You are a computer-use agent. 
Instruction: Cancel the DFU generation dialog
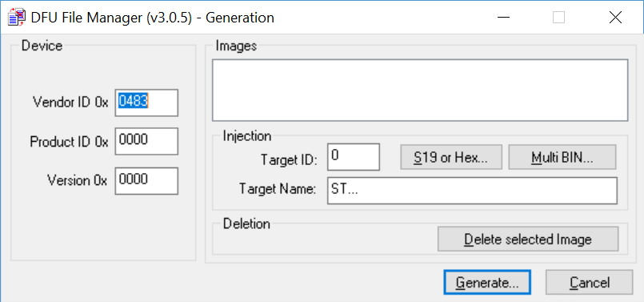[x=590, y=282]
